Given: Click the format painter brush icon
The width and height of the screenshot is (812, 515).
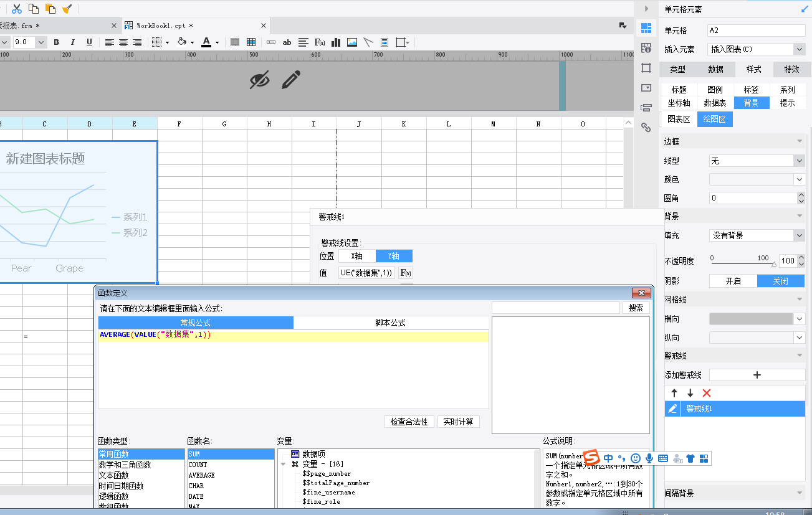Looking at the screenshot, I should click(67, 8).
